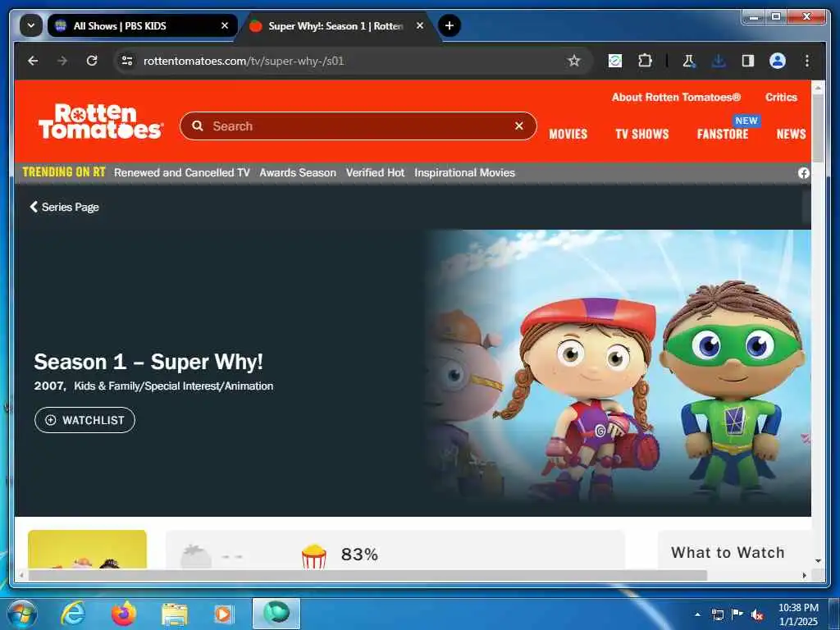Click the 83% audience score
The width and height of the screenshot is (840, 630).
point(359,555)
